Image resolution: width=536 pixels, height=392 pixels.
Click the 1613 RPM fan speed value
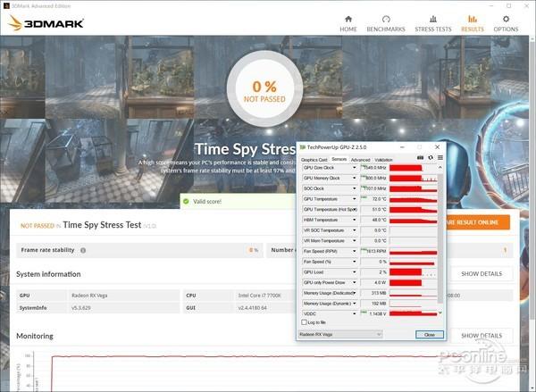[374, 251]
